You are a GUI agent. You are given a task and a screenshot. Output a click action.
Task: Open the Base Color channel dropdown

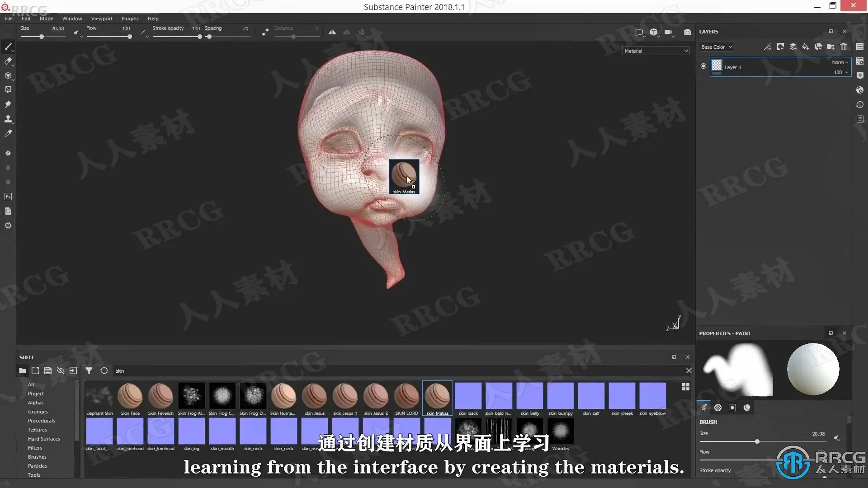(x=717, y=47)
